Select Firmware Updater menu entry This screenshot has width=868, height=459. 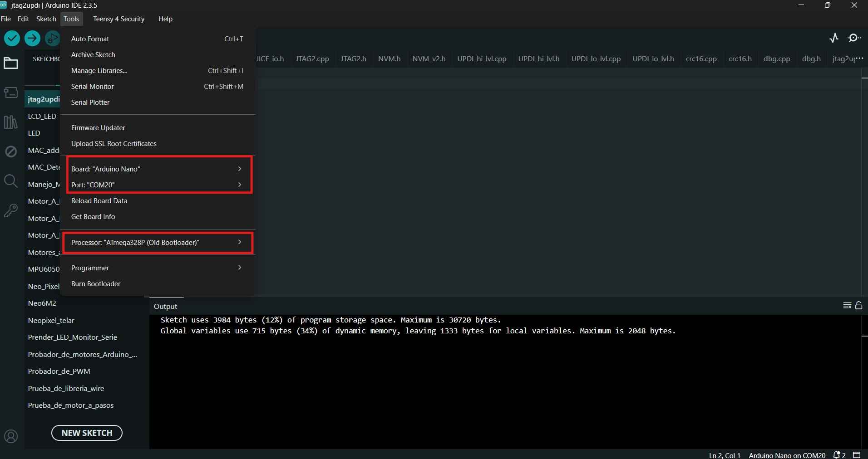pyautogui.click(x=157, y=128)
